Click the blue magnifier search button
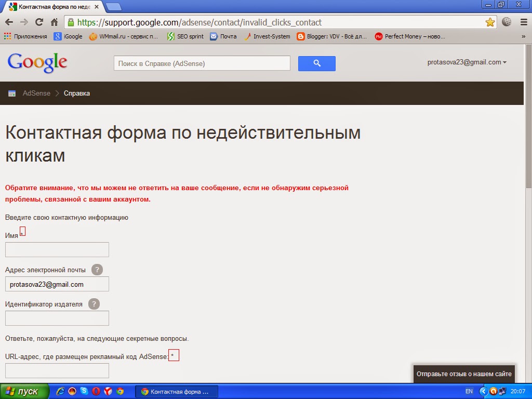532x399 pixels. coord(316,63)
